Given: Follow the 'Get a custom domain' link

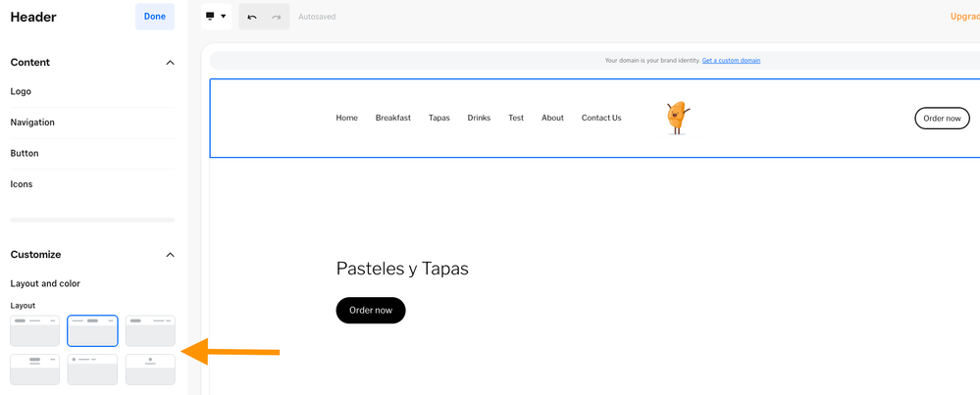Looking at the screenshot, I should [x=731, y=61].
